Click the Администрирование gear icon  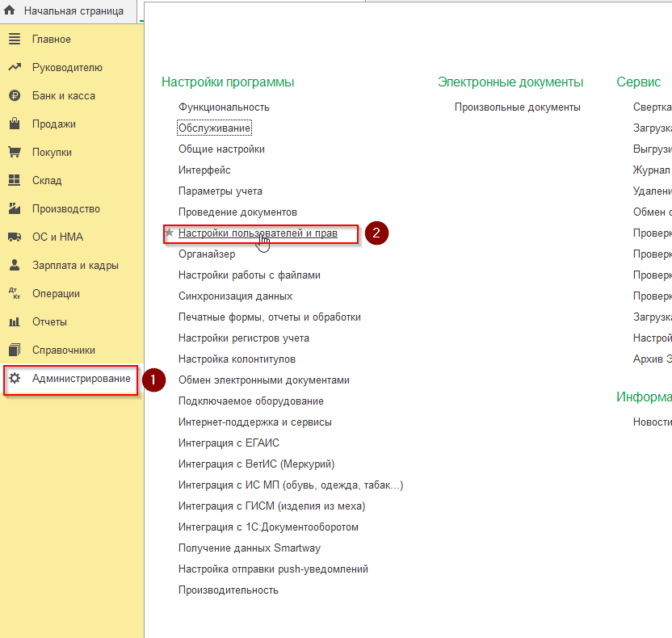pyautogui.click(x=15, y=378)
